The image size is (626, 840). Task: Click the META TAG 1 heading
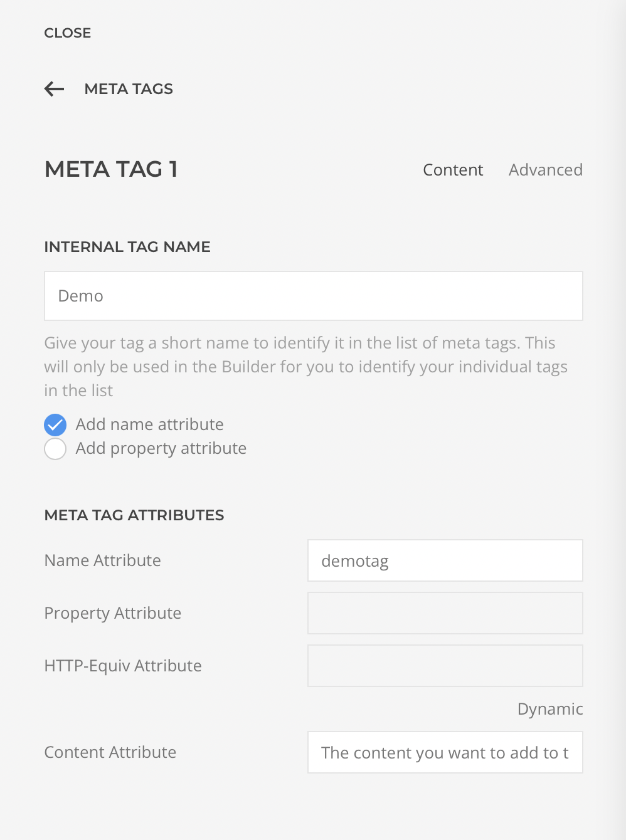coord(111,169)
